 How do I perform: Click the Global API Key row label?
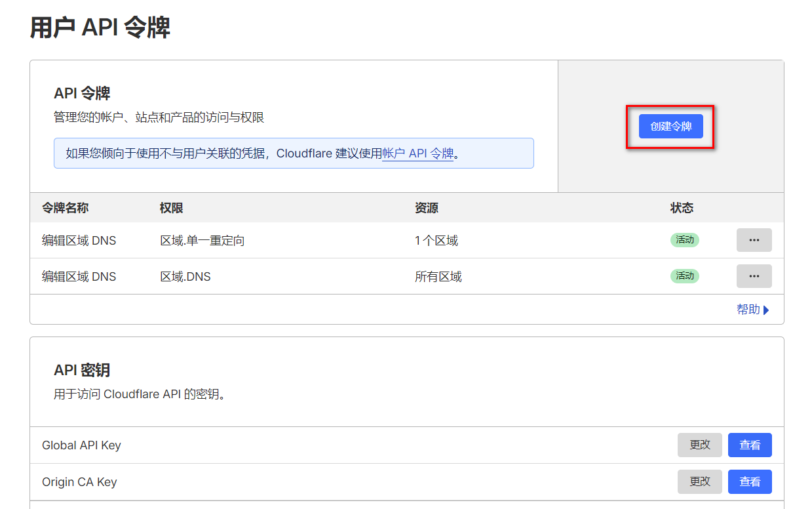81,445
